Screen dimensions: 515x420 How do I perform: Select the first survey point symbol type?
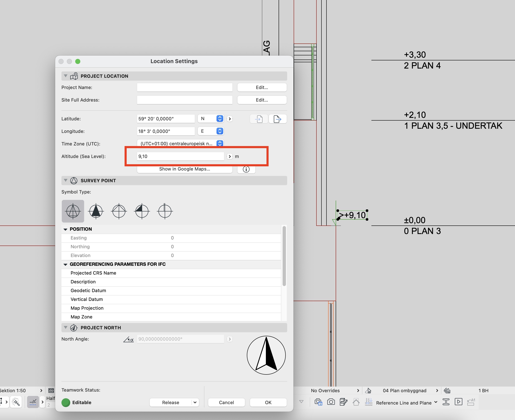pyautogui.click(x=73, y=211)
